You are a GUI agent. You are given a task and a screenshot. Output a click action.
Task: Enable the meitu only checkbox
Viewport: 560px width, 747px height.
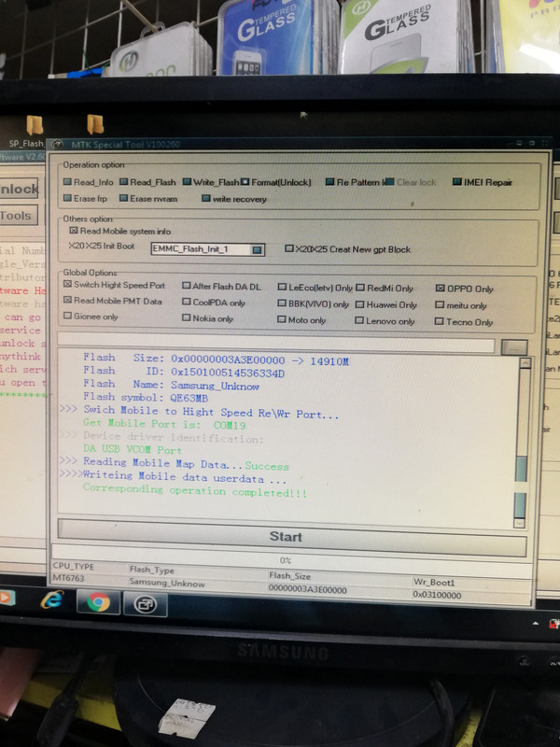[440, 305]
